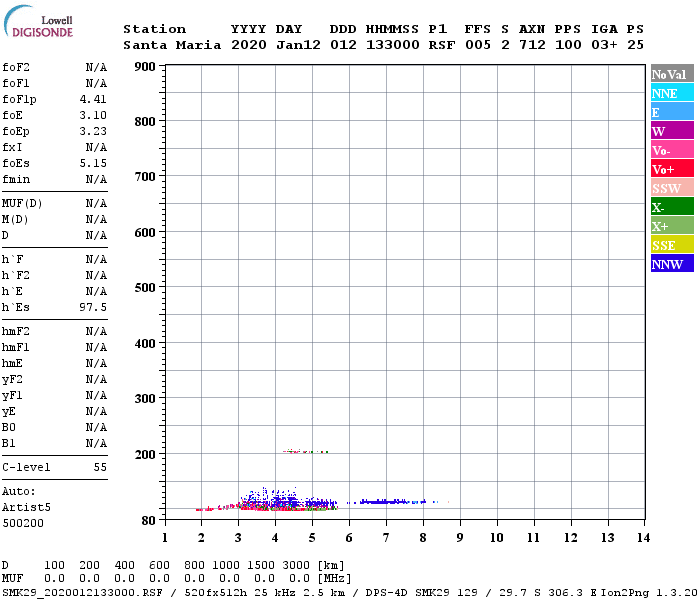
Task: Click the 900 km y-axis label
Action: click(x=145, y=67)
